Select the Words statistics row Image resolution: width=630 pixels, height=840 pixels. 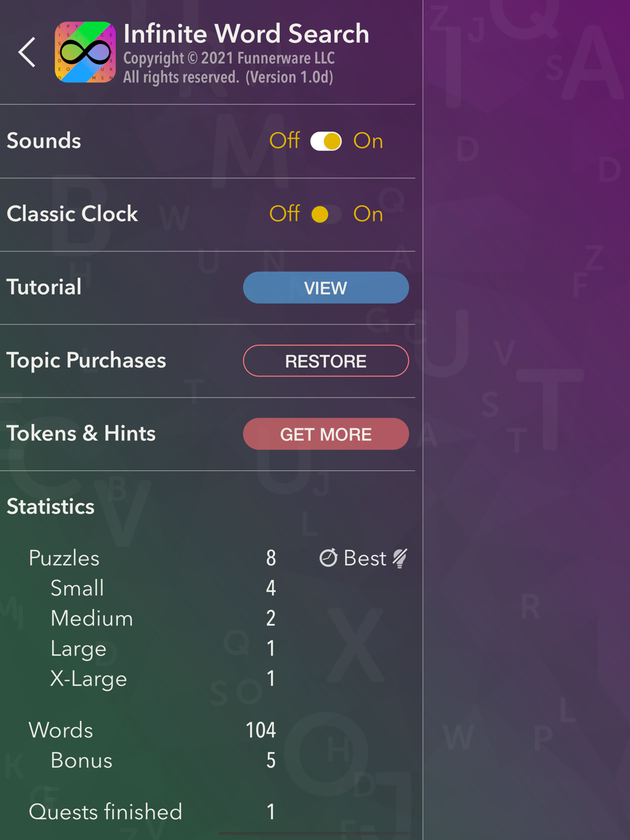(x=152, y=730)
